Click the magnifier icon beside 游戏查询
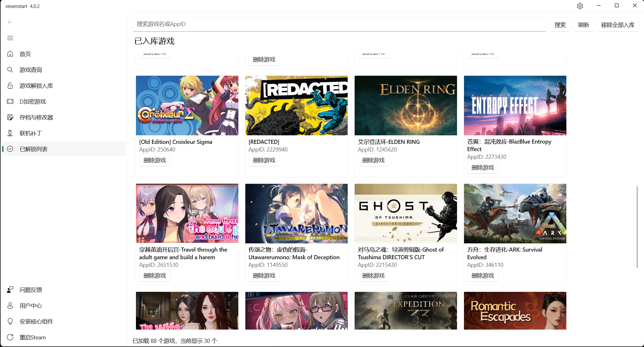The height and width of the screenshot is (347, 644). pyautogui.click(x=10, y=70)
